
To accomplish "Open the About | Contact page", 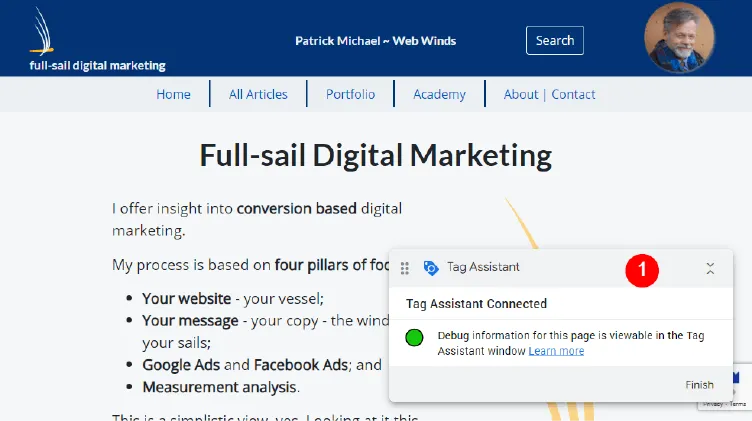I will (549, 94).
